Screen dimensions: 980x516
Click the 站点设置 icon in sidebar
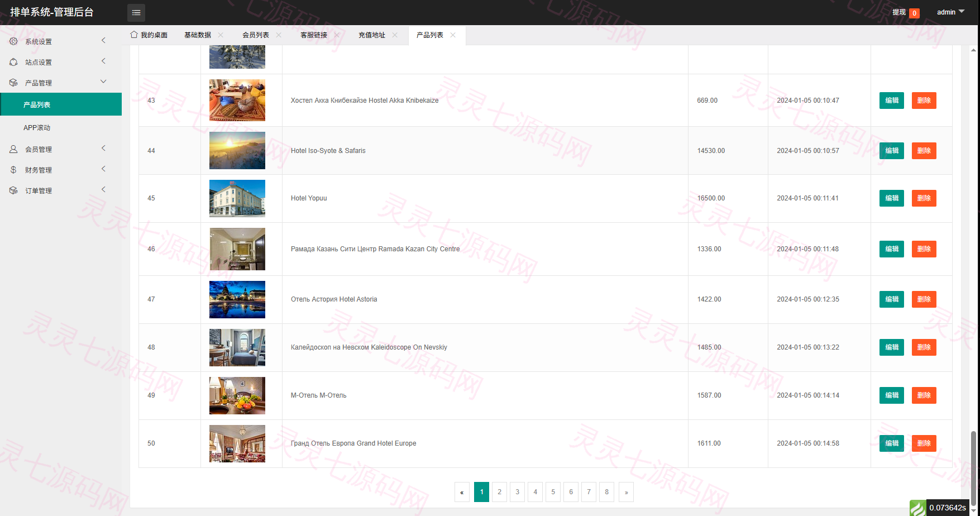tap(13, 62)
